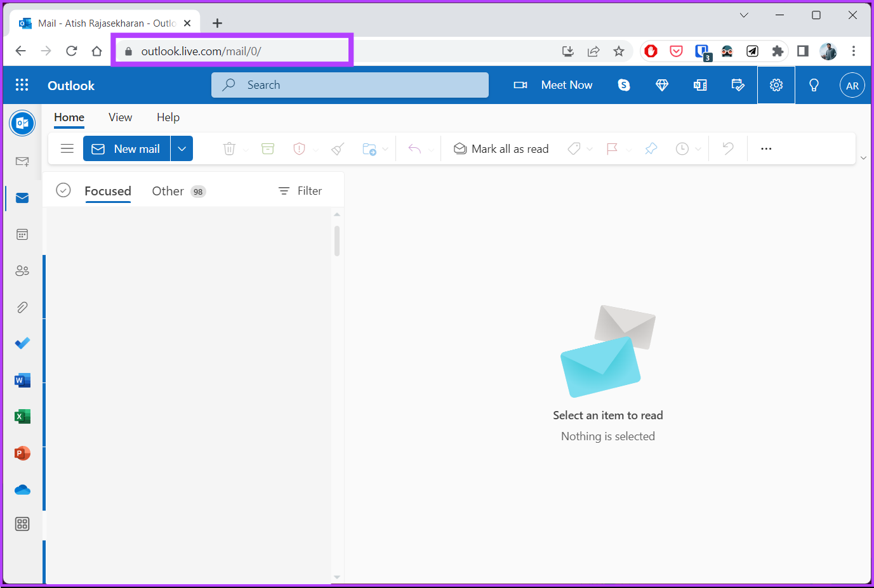The image size is (874, 588).
Task: Sweep messages using the Sweep tool
Action: (336, 148)
